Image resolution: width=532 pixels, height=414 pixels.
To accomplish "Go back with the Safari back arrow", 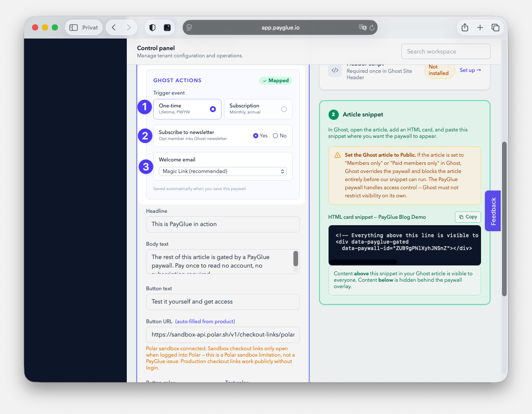I will pos(114,27).
